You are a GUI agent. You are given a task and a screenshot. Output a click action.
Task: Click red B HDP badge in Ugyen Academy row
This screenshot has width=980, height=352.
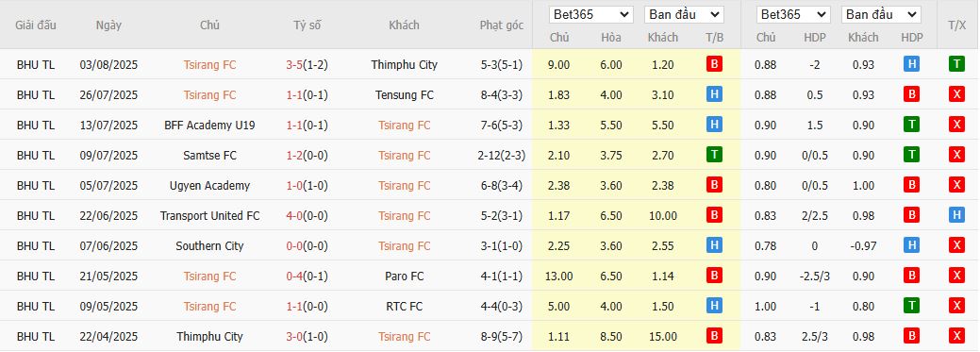pyautogui.click(x=911, y=185)
